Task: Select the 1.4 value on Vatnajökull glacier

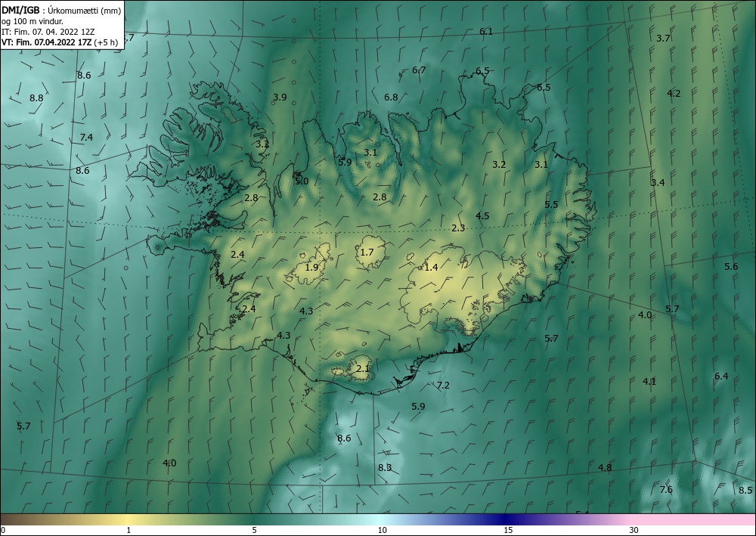Action: [x=431, y=267]
